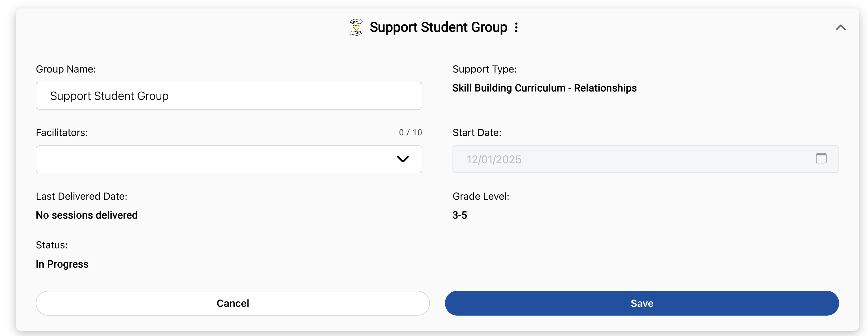Save the student group changes
Viewport: 868px width, 336px height.
641,303
